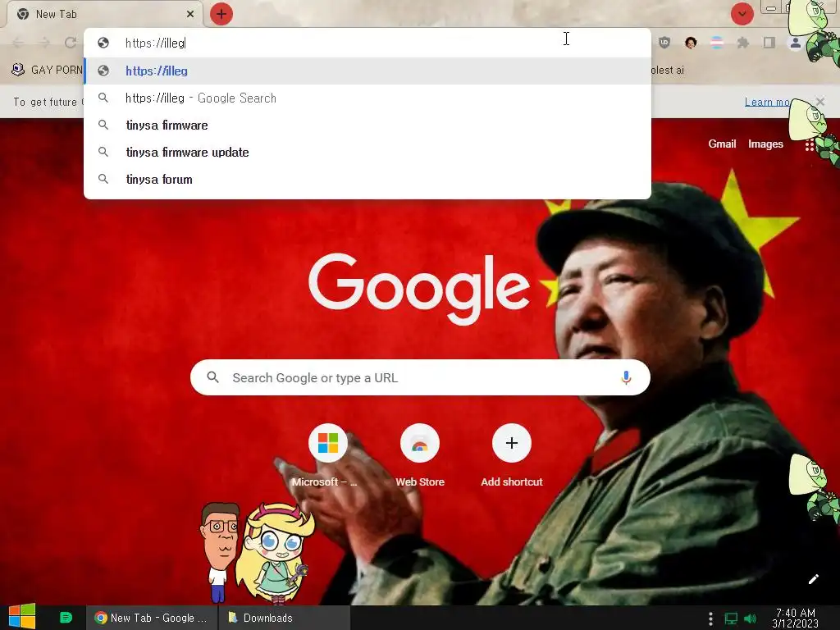
Task: Open the Windows Start menu
Action: (22, 617)
